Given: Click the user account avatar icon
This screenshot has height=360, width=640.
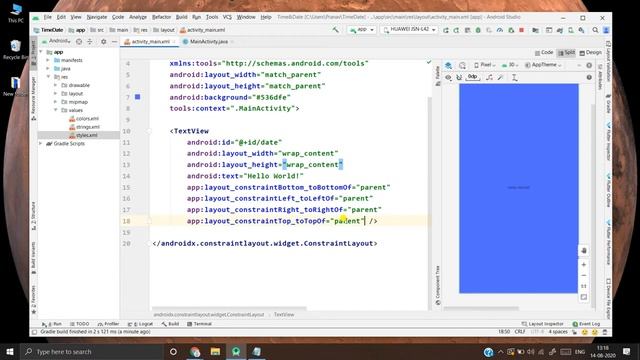Looking at the screenshot, I should pyautogui.click(x=606, y=30).
